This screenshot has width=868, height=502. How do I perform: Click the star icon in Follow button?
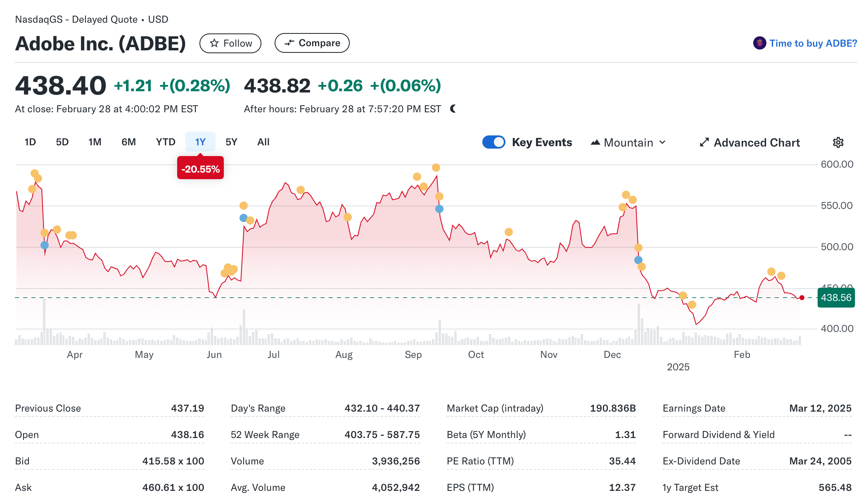pos(214,43)
